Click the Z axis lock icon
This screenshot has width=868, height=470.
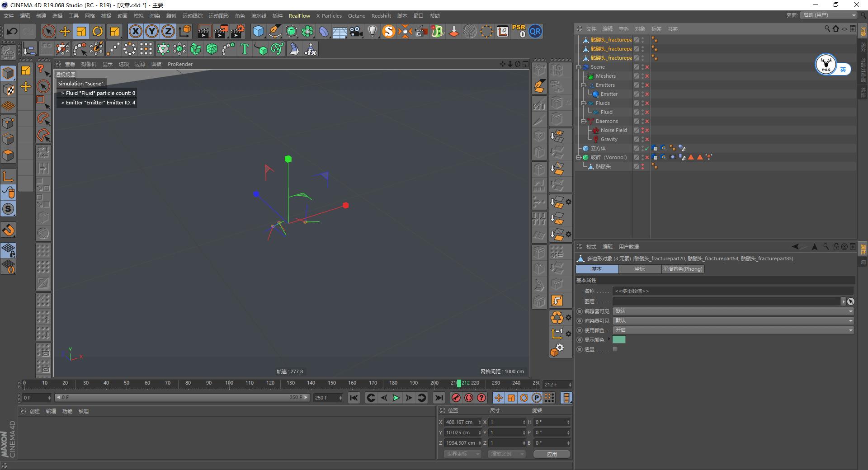pos(168,31)
